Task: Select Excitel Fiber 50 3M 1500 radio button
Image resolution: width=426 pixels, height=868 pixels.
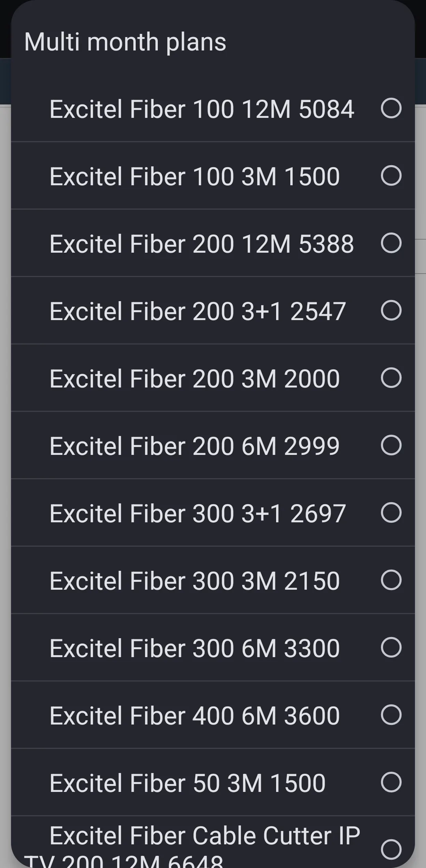Action: click(x=391, y=782)
